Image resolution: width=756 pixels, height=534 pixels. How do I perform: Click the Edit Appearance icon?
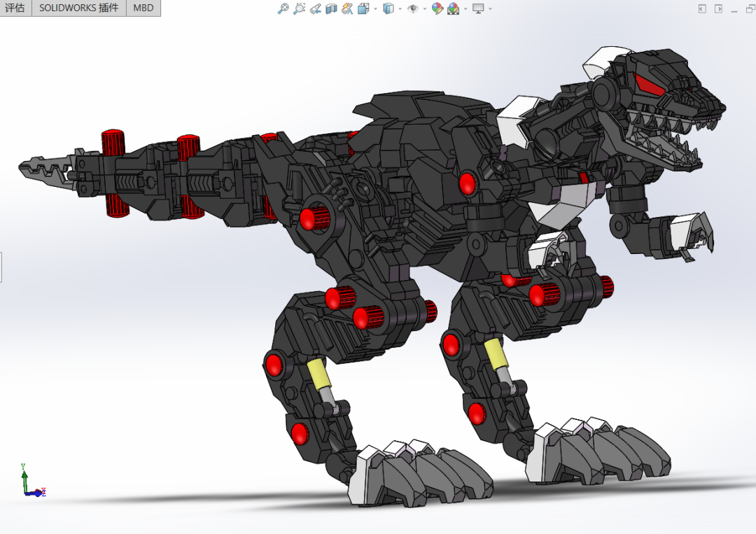coord(437,8)
